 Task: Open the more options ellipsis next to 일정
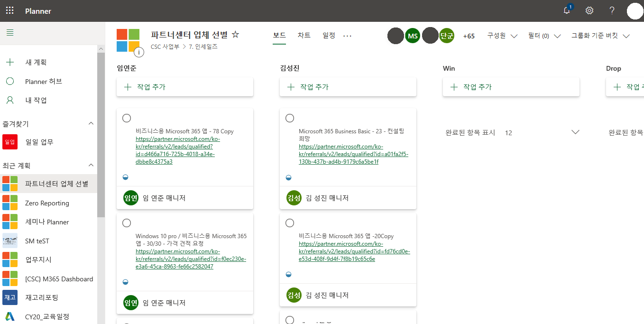(x=347, y=36)
